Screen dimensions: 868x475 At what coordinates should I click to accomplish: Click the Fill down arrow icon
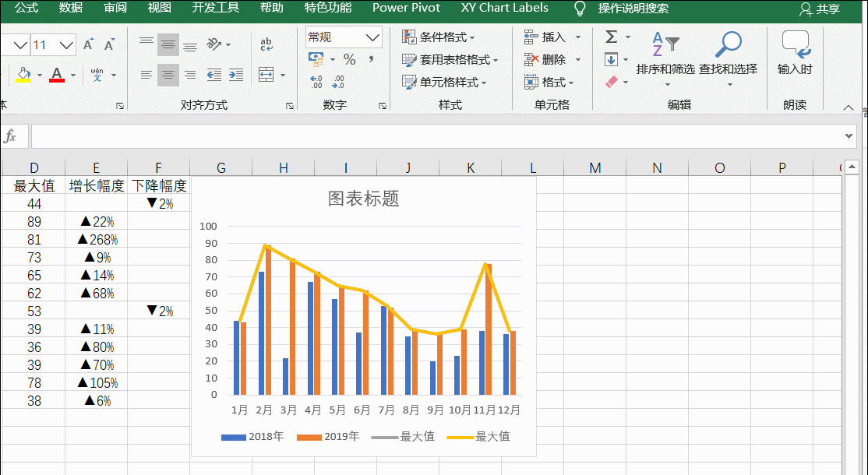click(x=611, y=59)
